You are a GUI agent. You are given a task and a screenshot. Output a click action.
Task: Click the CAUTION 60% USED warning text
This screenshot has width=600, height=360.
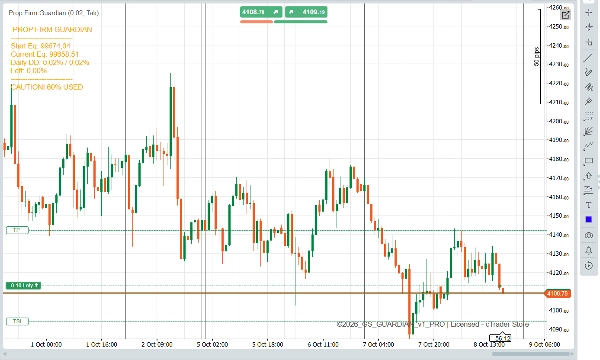[47, 87]
